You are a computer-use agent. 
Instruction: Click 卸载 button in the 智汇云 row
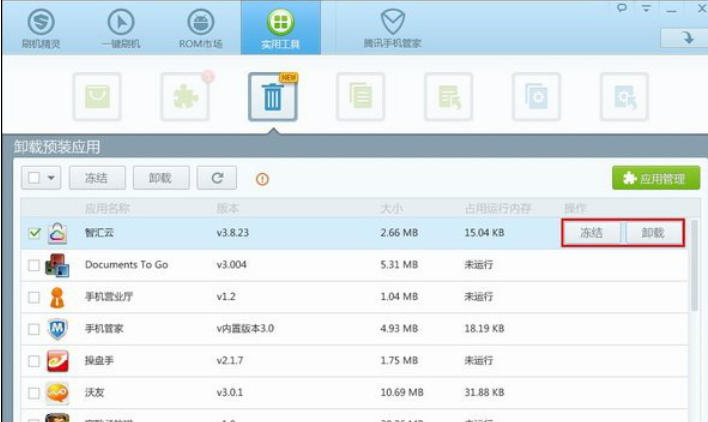(652, 233)
